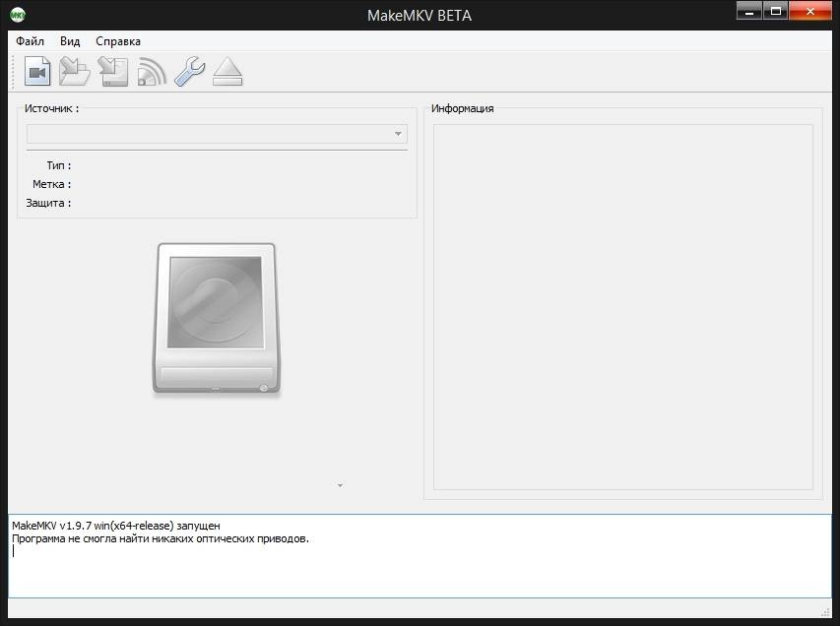Click the Защита : label

click(x=48, y=203)
